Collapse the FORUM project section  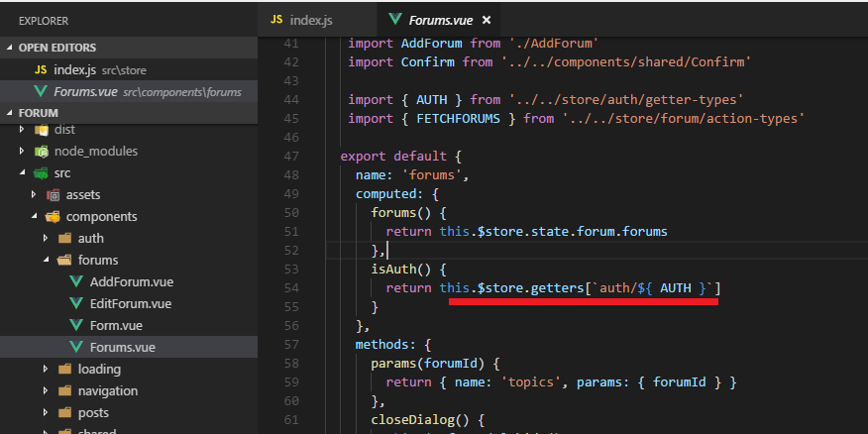pyautogui.click(x=9, y=113)
